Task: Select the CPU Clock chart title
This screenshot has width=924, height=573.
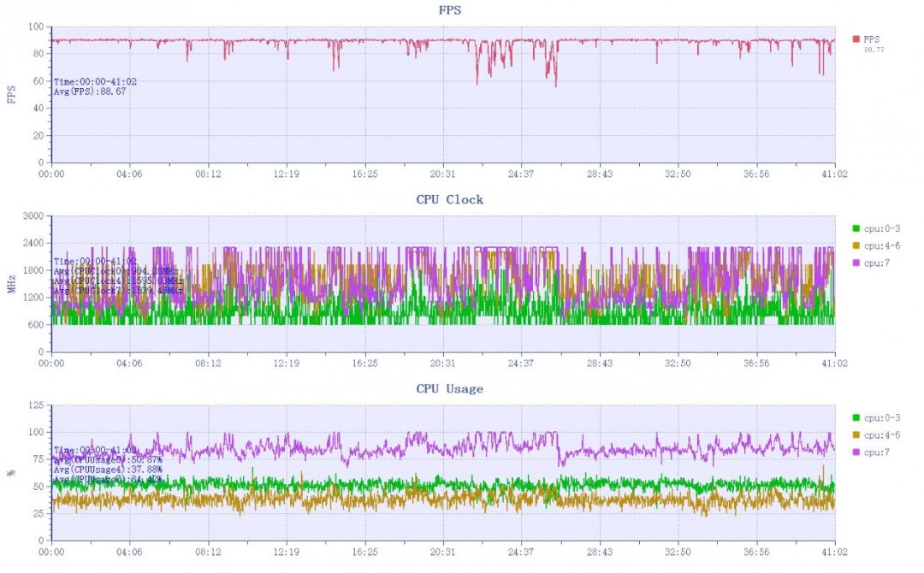Action: [x=450, y=199]
